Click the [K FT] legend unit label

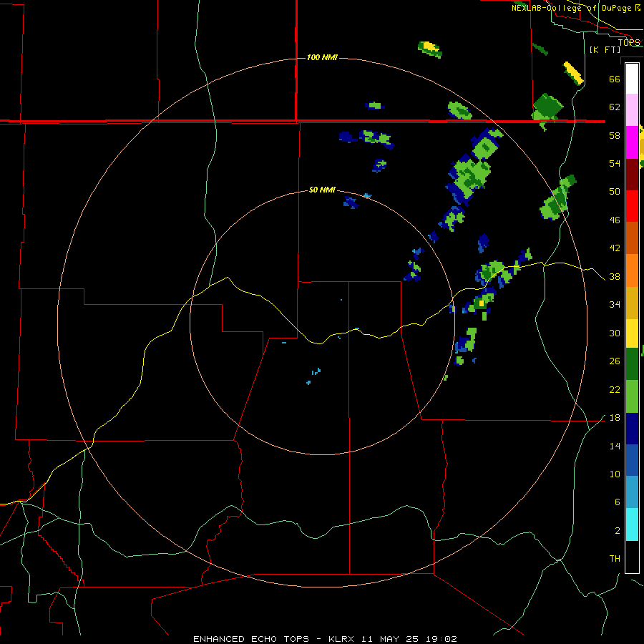click(605, 49)
